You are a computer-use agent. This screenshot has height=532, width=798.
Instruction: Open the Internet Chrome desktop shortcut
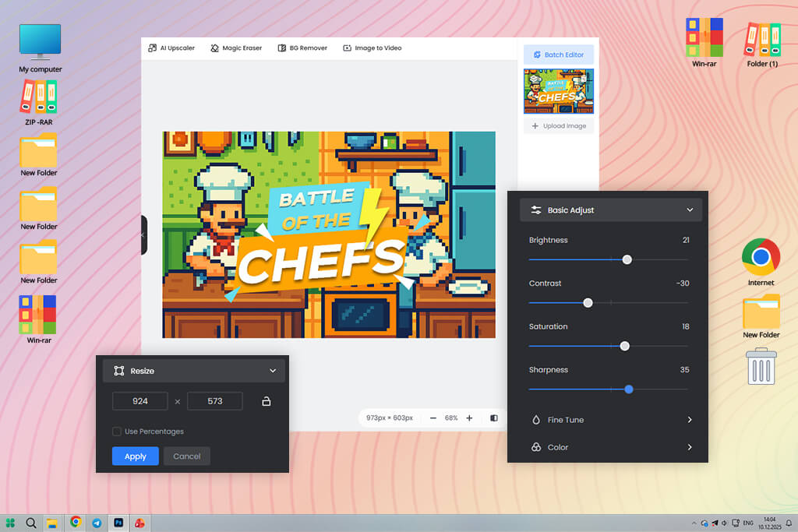pos(761,262)
